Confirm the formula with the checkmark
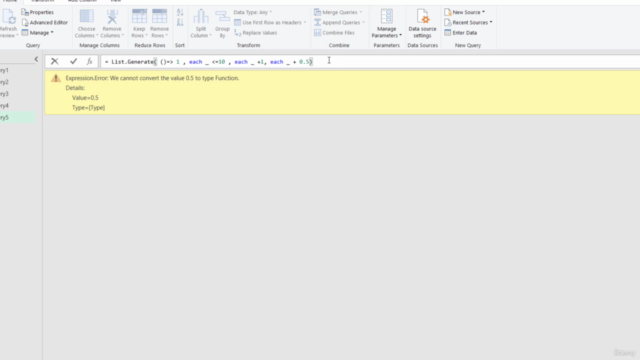The width and height of the screenshot is (640, 360). [x=73, y=62]
